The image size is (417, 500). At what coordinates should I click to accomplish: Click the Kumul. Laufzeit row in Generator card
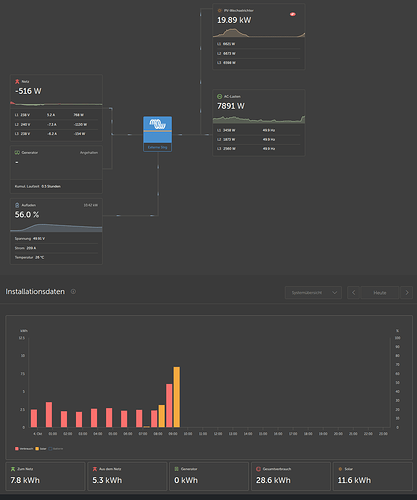point(56,186)
